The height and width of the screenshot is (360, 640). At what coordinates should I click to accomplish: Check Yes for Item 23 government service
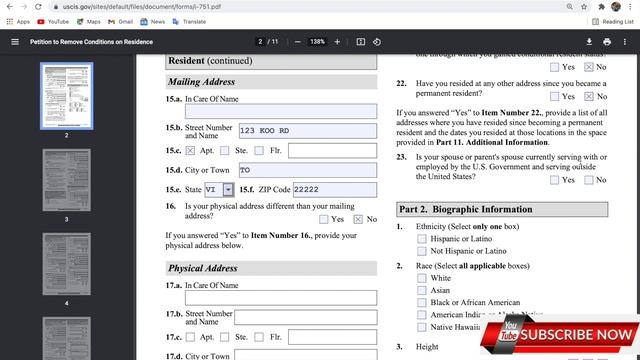(554, 180)
